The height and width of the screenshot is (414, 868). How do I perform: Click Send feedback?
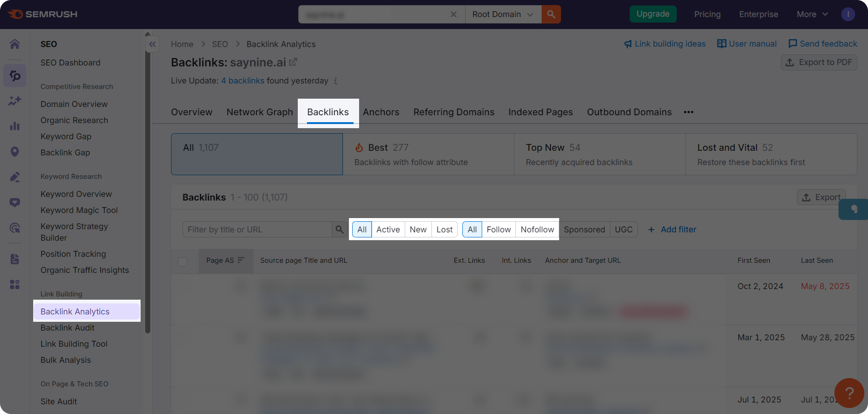[x=823, y=44]
